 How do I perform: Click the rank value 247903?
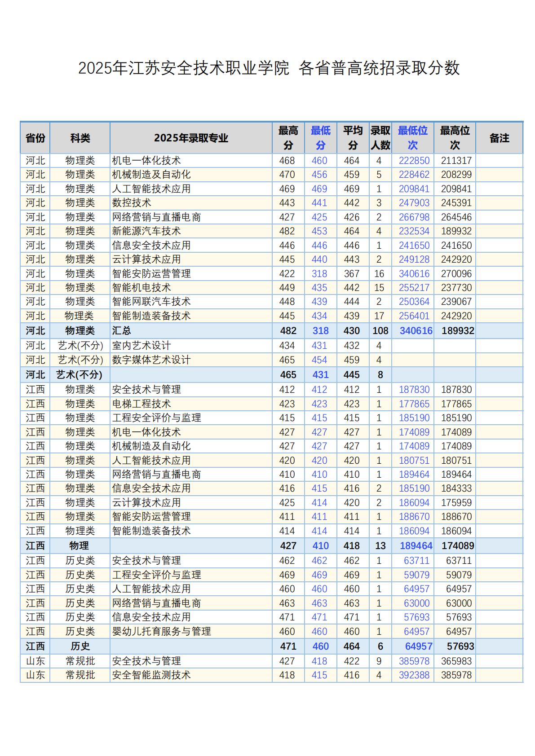(414, 203)
